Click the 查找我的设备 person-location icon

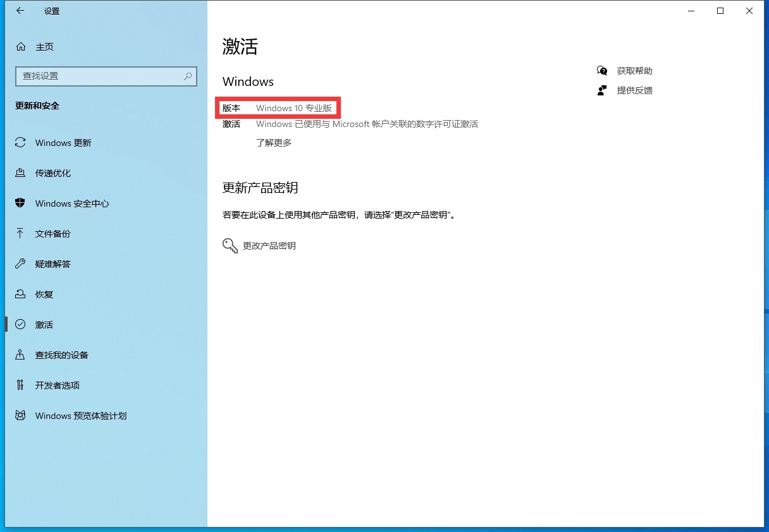tap(20, 355)
